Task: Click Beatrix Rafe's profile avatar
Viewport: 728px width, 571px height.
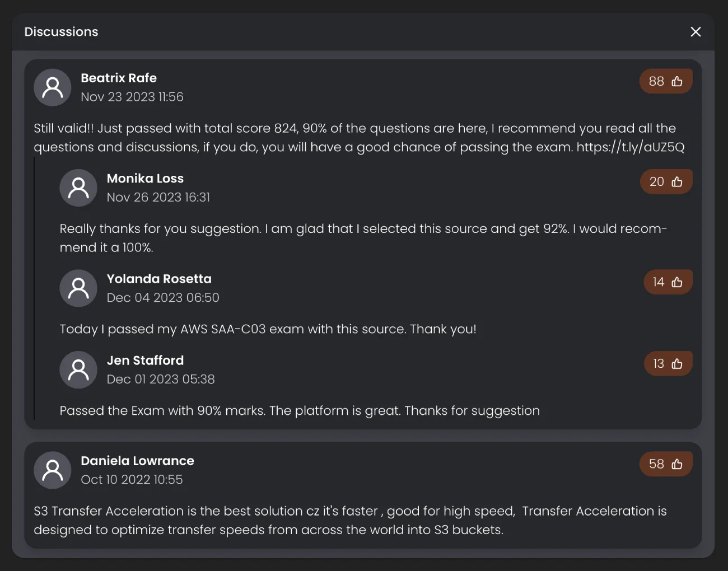Action: click(x=53, y=87)
